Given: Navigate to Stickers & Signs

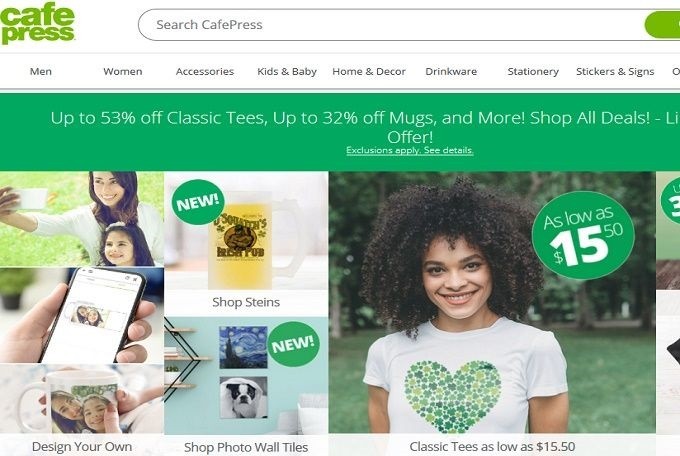Looking at the screenshot, I should pyautogui.click(x=615, y=72).
